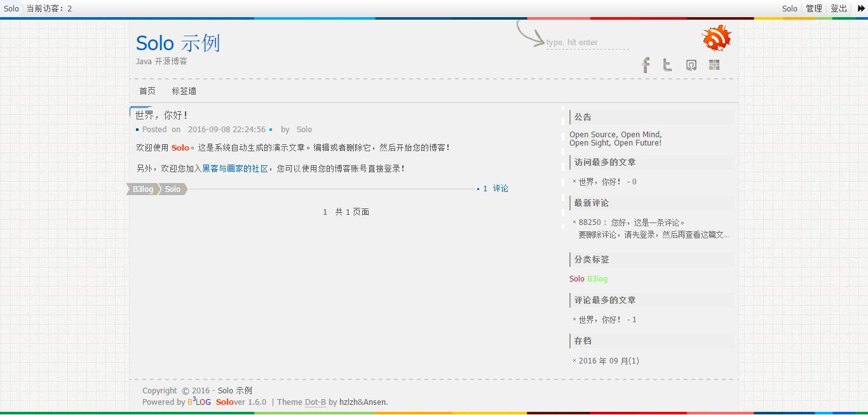
Task: Open the 黑客与画家的社区 link
Action: pyautogui.click(x=235, y=168)
